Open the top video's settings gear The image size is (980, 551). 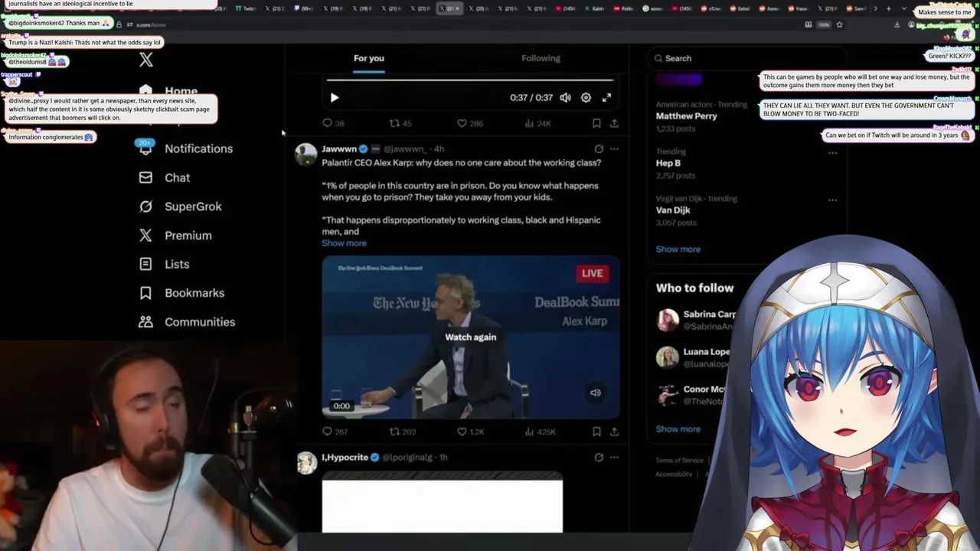coord(586,98)
